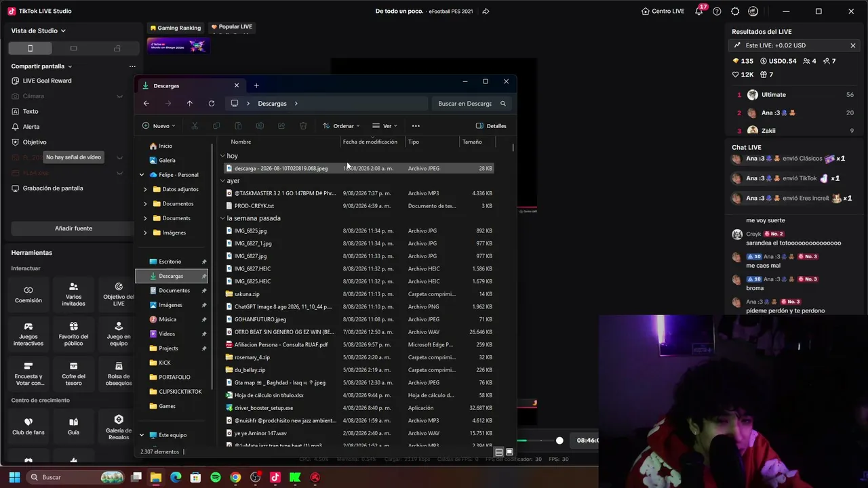Open Spotify from the Windows taskbar
The image size is (868, 488).
click(216, 477)
